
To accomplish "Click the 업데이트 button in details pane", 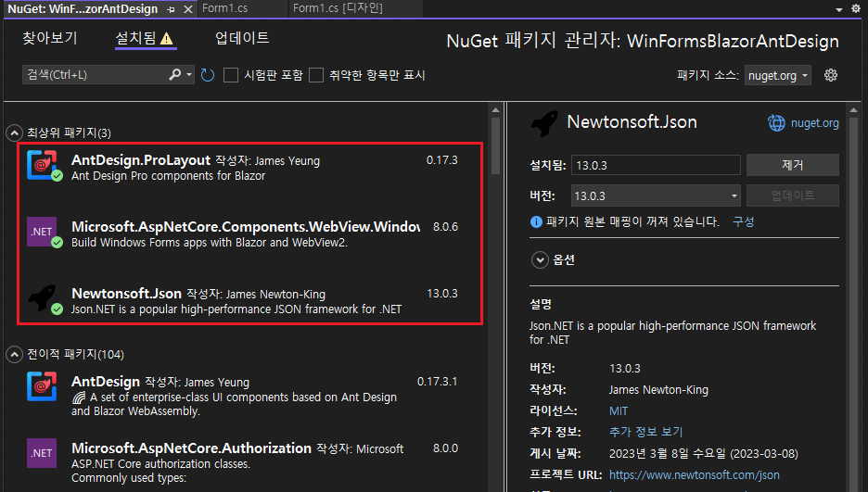I will [x=792, y=196].
